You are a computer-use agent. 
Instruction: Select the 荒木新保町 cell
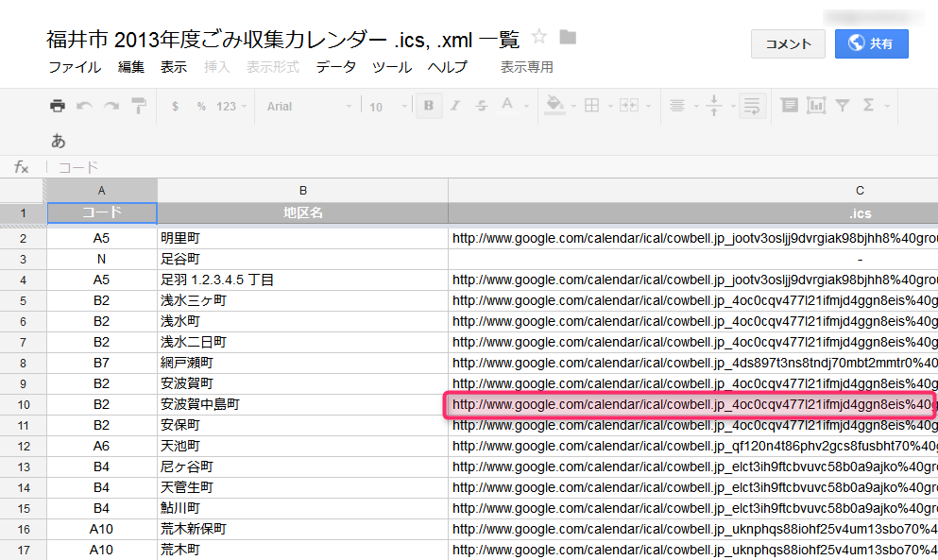[x=302, y=530]
